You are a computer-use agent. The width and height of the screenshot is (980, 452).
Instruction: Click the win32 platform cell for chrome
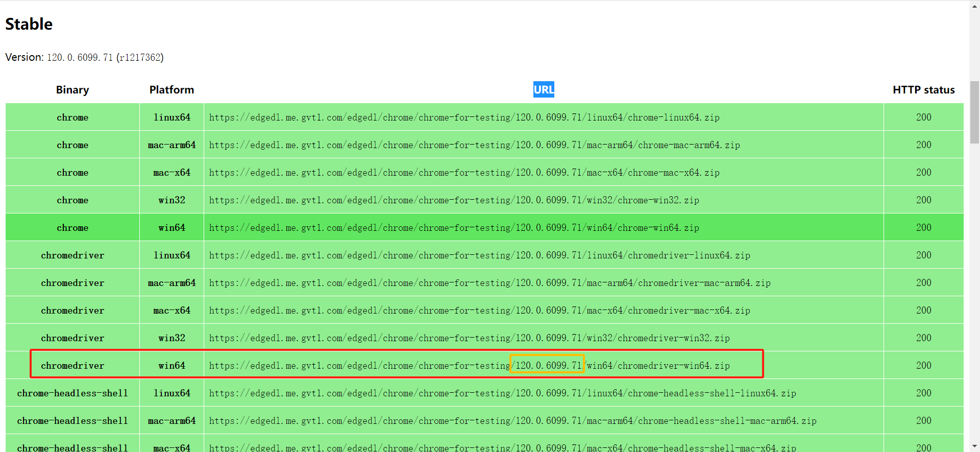(172, 200)
